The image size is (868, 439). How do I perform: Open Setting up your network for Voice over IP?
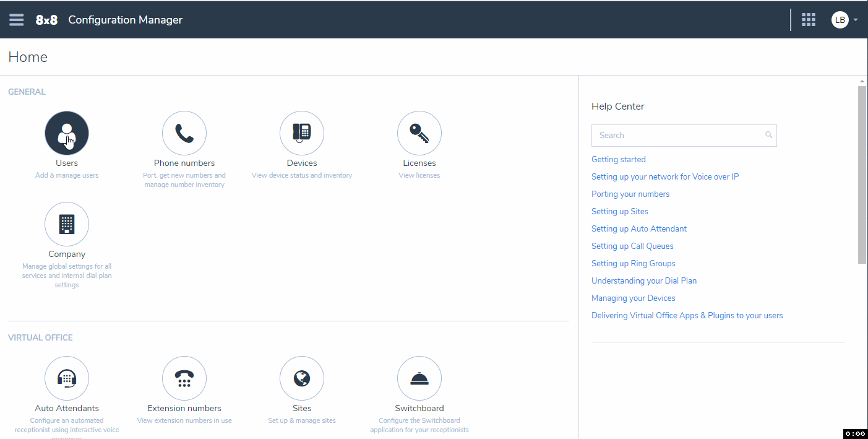[x=665, y=176]
